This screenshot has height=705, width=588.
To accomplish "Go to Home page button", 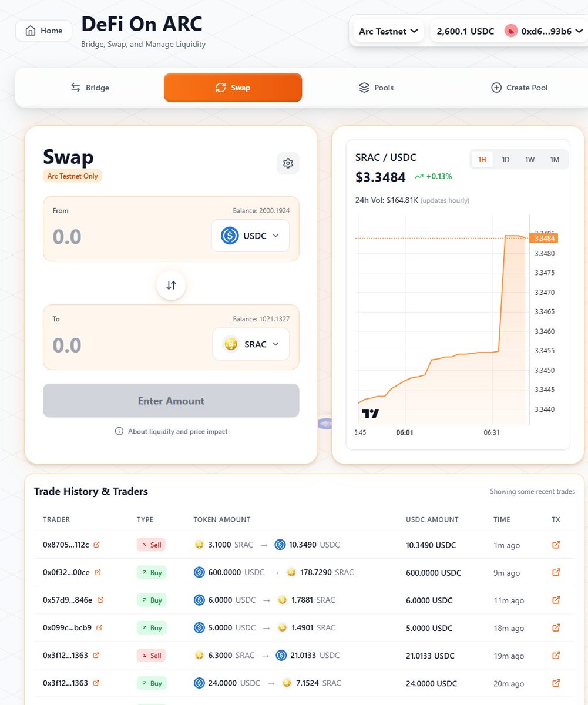I will point(43,31).
